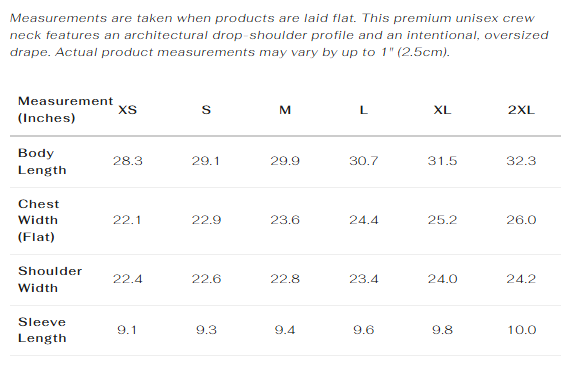
Task: Click the M chest width value 23.6
Action: click(285, 220)
